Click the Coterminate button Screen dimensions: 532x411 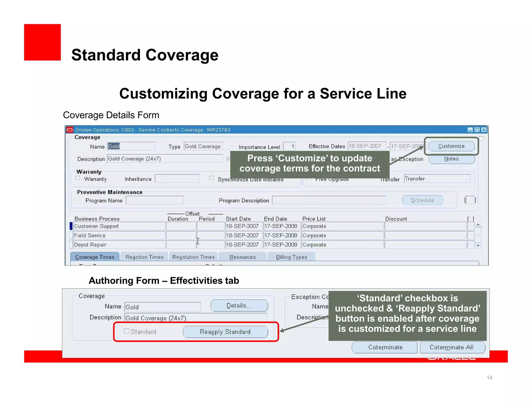point(385,347)
